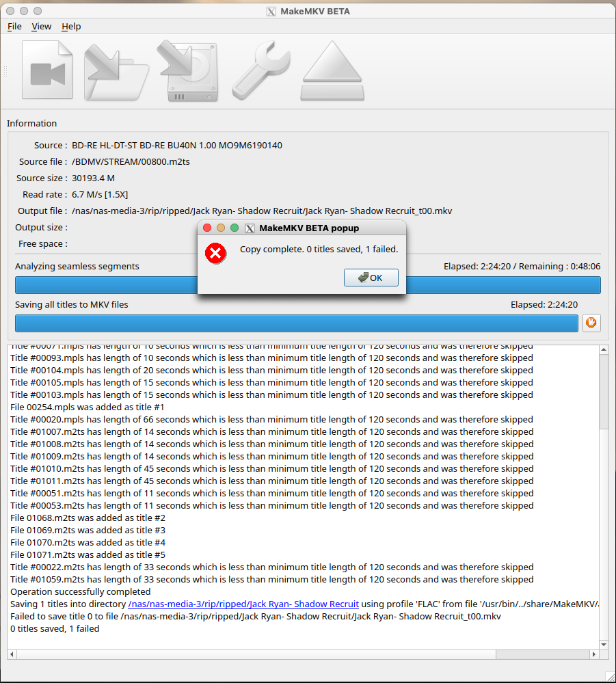Click the horizontal scroll right arrow

[593, 654]
